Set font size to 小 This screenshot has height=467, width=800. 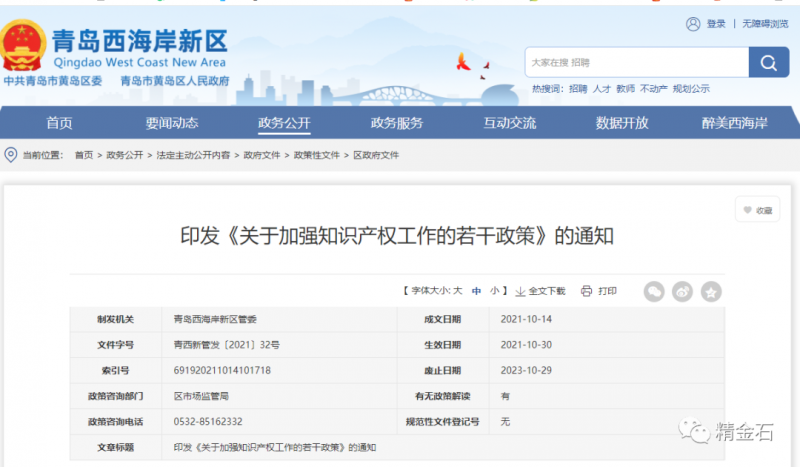tap(494, 291)
